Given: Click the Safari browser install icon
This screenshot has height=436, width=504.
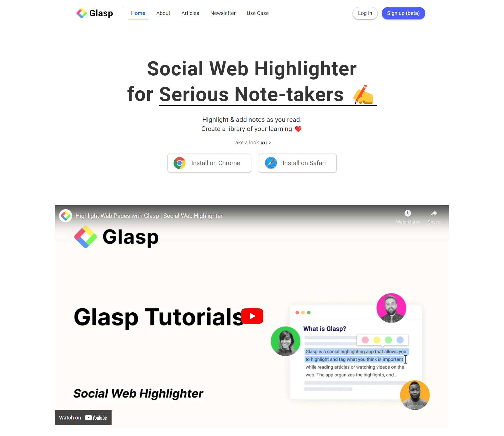Looking at the screenshot, I should point(271,163).
